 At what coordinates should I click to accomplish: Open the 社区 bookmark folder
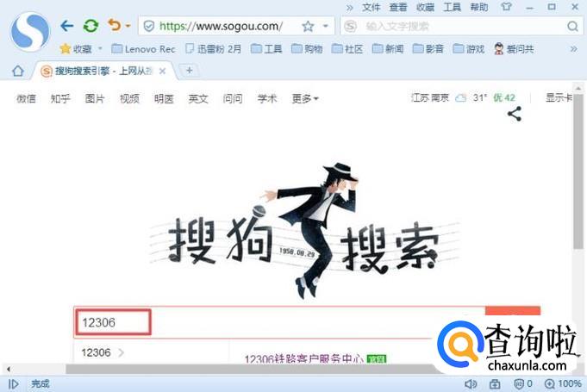pos(347,49)
